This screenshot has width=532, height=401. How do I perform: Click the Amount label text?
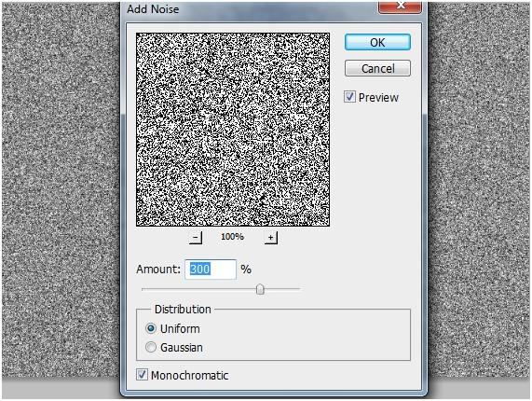158,270
